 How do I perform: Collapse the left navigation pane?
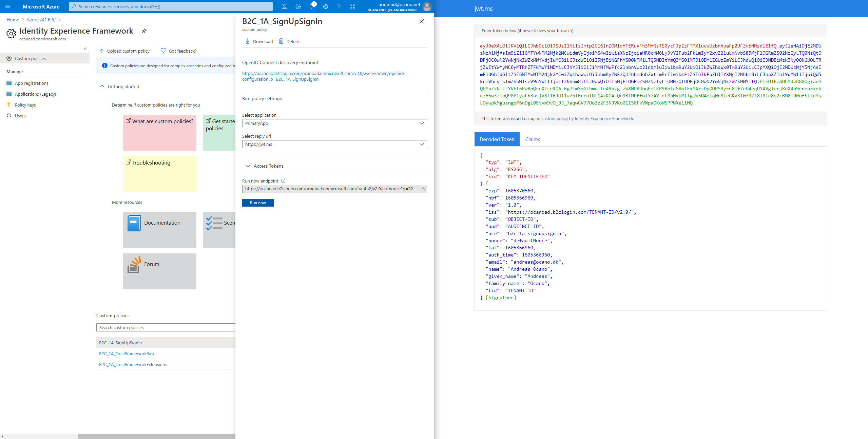[85, 49]
